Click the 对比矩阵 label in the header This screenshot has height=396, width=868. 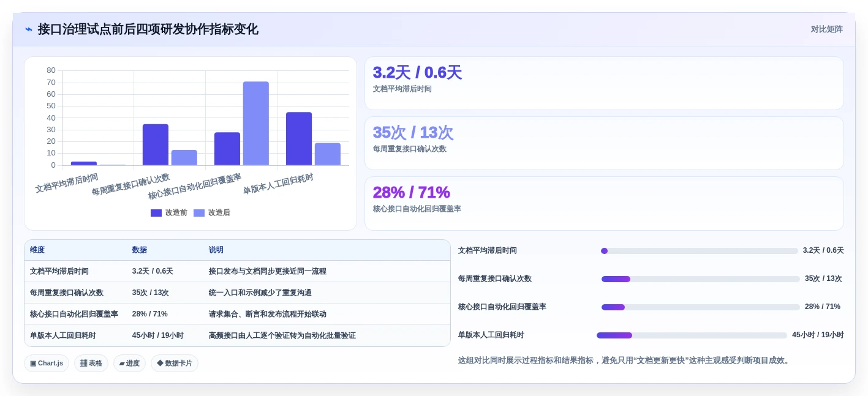(826, 29)
